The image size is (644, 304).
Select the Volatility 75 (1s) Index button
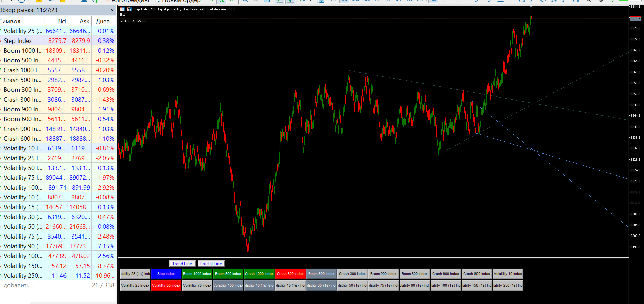tap(383, 285)
